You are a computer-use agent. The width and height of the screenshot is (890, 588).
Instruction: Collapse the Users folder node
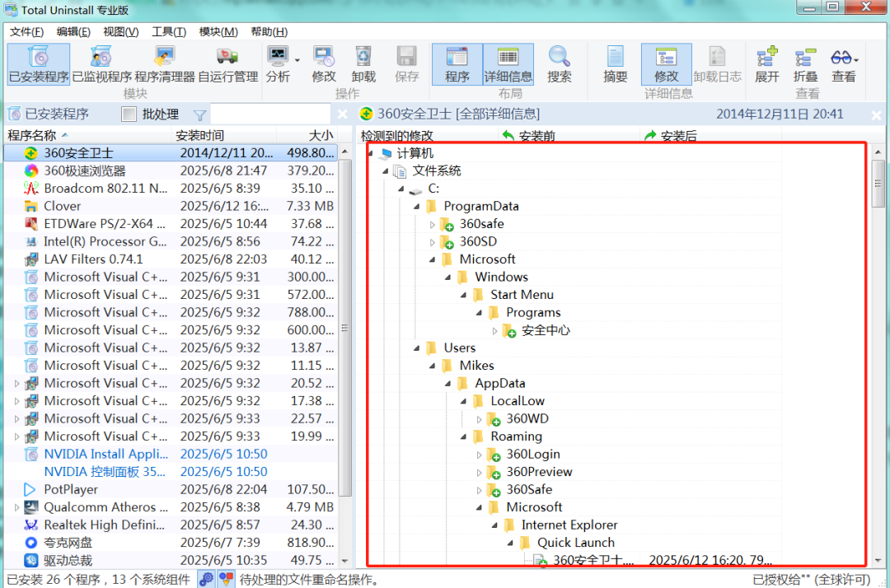(x=417, y=348)
